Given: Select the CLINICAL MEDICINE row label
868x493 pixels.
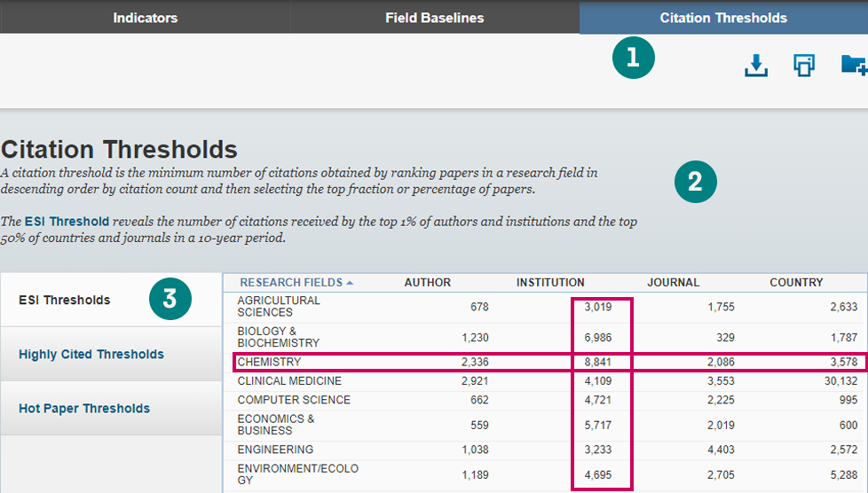Looking at the screenshot, I should [x=289, y=380].
